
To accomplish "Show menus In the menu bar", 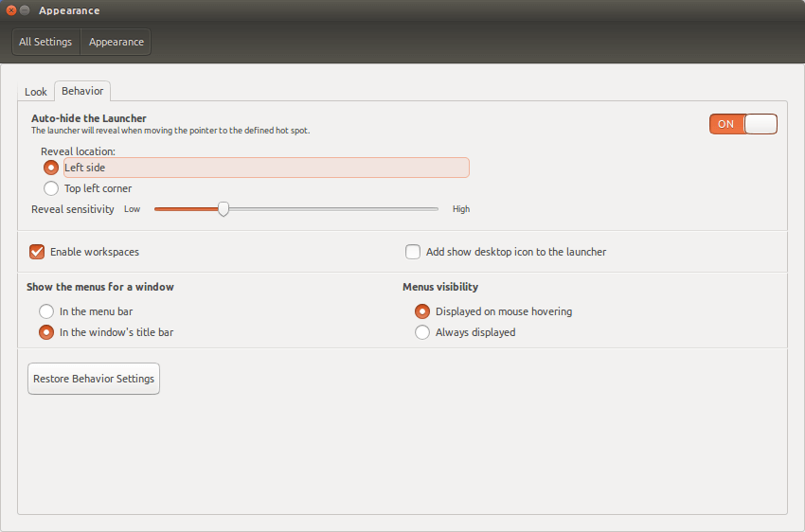I will coord(46,311).
